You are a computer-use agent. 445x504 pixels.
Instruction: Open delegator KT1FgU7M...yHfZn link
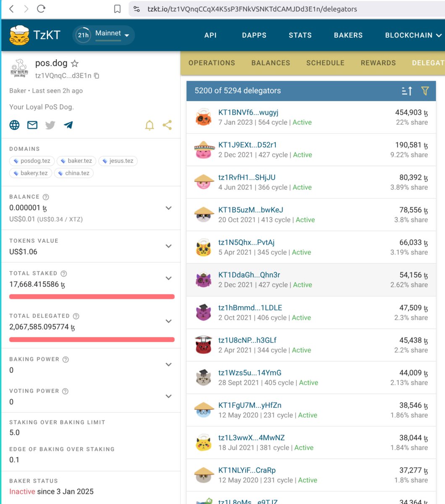[x=250, y=405]
